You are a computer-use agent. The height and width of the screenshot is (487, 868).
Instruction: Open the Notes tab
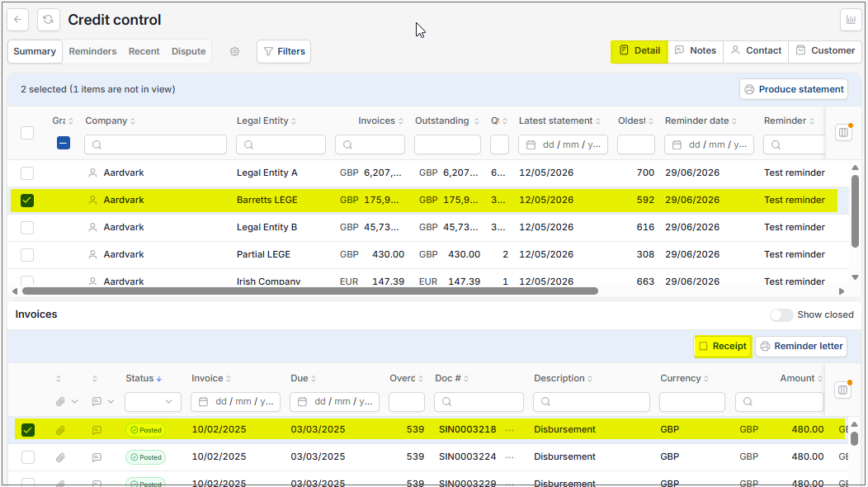click(696, 51)
